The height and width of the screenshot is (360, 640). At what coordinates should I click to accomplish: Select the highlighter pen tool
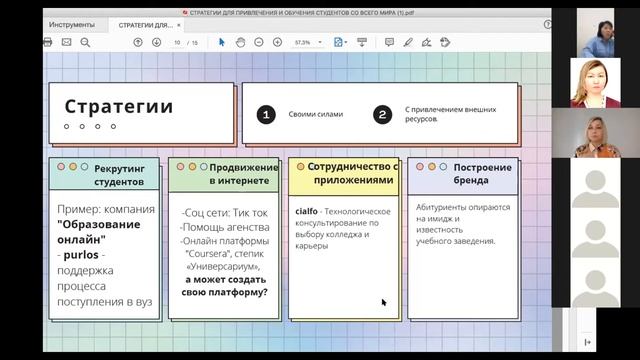(x=408, y=42)
